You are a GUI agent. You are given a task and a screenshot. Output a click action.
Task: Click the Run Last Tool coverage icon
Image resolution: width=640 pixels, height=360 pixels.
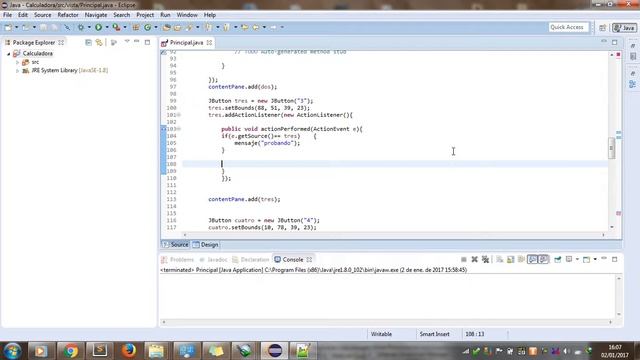tap(116, 27)
